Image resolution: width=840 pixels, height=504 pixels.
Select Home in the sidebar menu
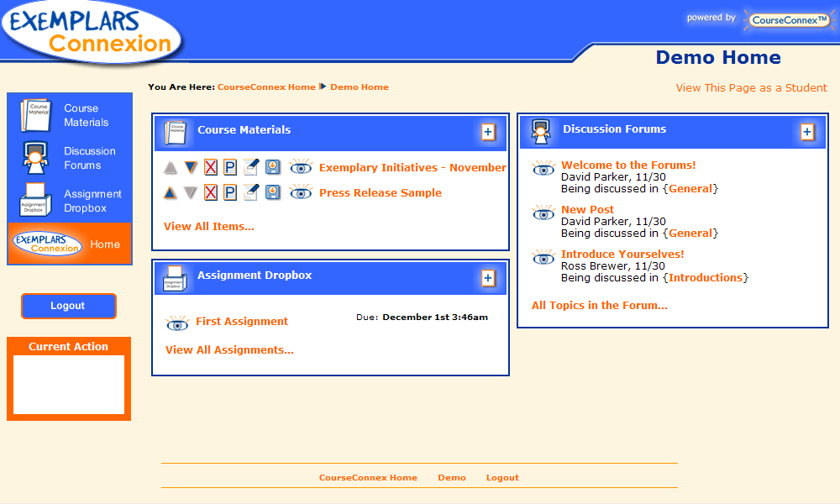[105, 244]
